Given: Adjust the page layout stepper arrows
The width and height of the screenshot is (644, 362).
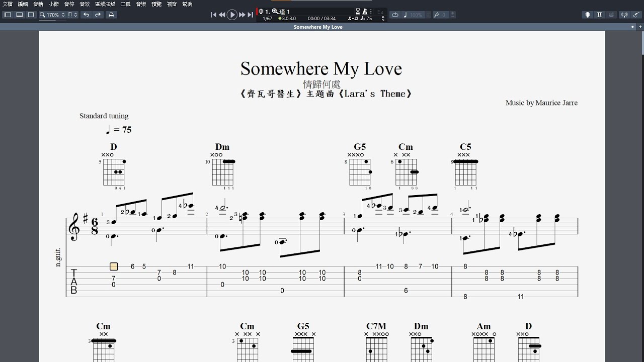Looking at the screenshot, I should pos(76,15).
